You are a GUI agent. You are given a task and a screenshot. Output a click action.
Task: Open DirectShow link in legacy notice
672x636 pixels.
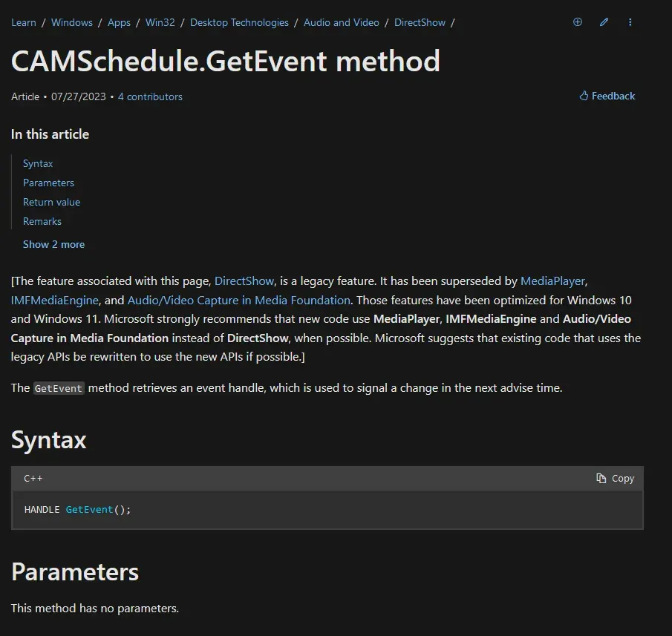244,281
